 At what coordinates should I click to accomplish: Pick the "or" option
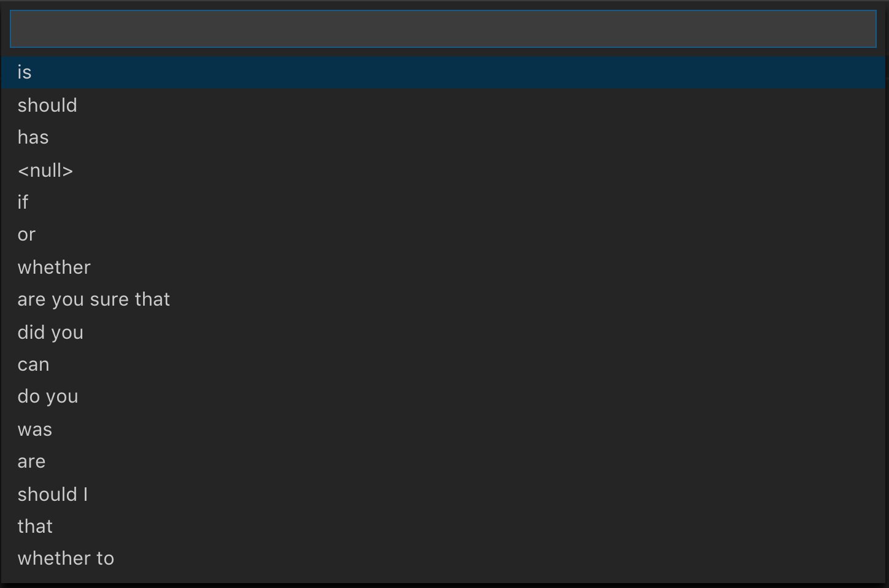[443, 234]
